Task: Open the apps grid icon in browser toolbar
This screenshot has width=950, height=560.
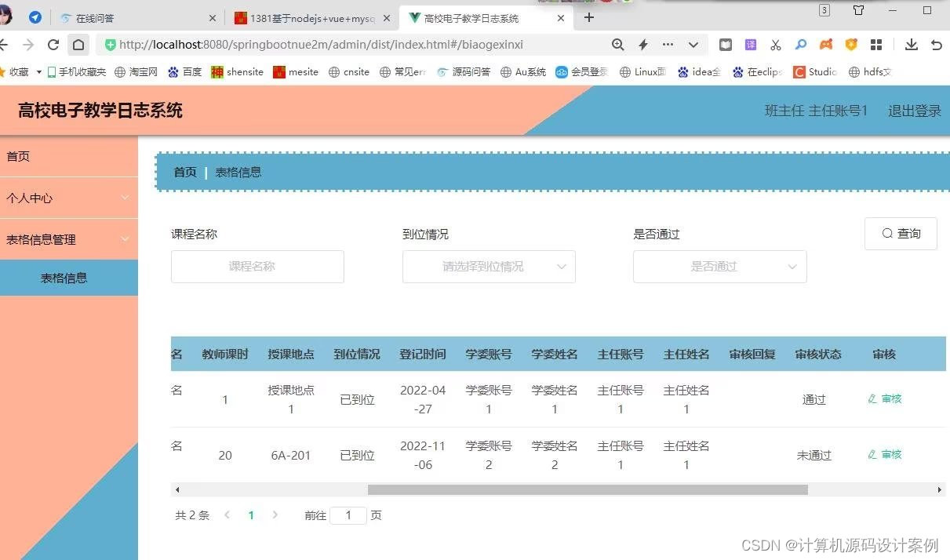Action: click(x=876, y=45)
